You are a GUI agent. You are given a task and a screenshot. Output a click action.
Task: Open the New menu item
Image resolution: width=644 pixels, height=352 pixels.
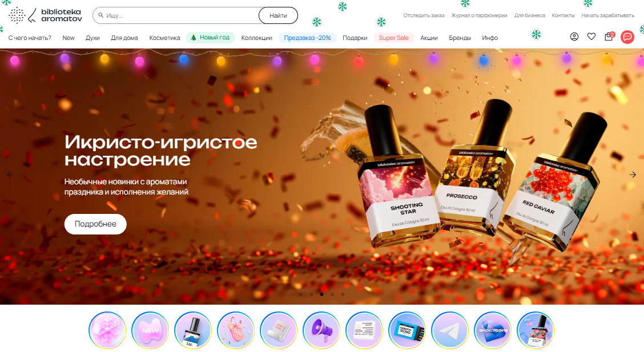pyautogui.click(x=69, y=38)
